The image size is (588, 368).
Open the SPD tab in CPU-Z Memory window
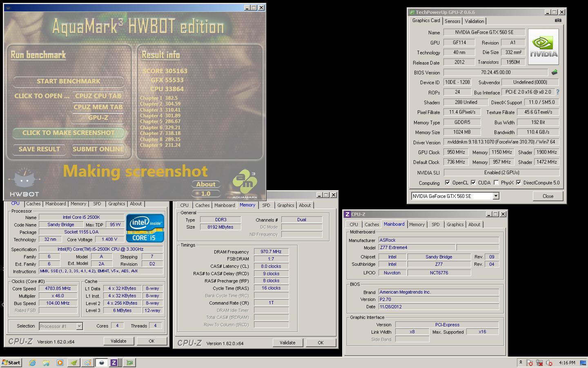point(266,205)
